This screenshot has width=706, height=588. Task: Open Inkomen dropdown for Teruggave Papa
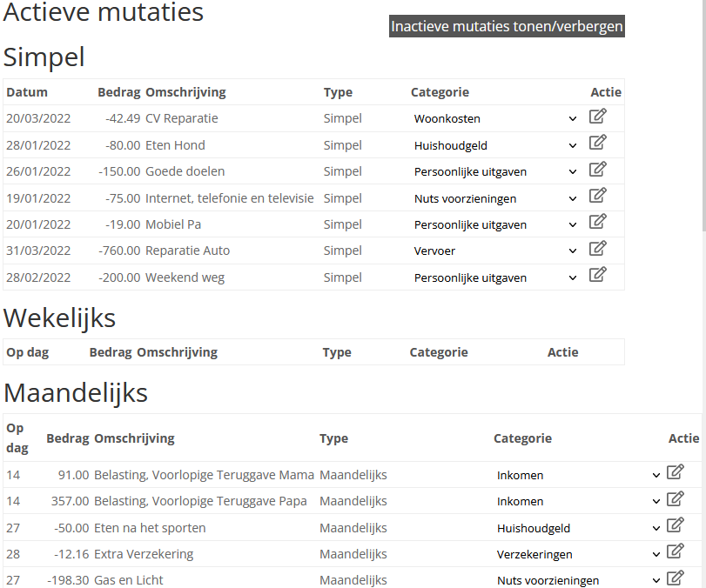point(578,502)
